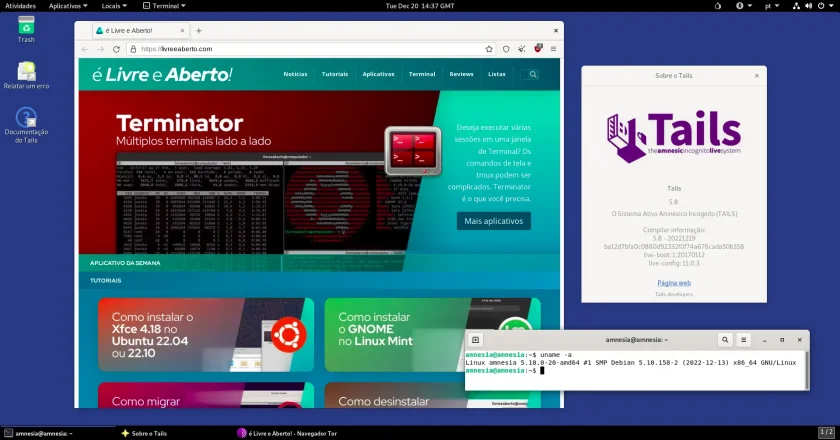This screenshot has height=440, width=840.
Task: Click the terminal search icon
Action: tap(725, 340)
